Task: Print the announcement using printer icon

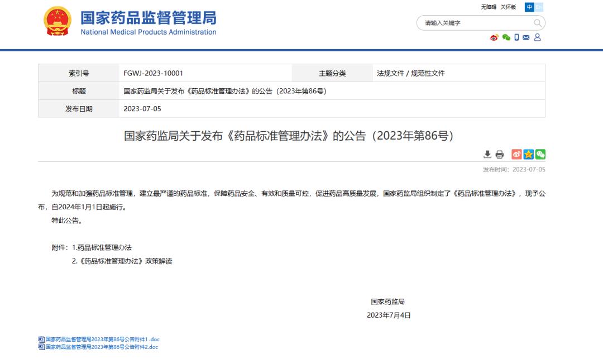Action: coord(499,155)
